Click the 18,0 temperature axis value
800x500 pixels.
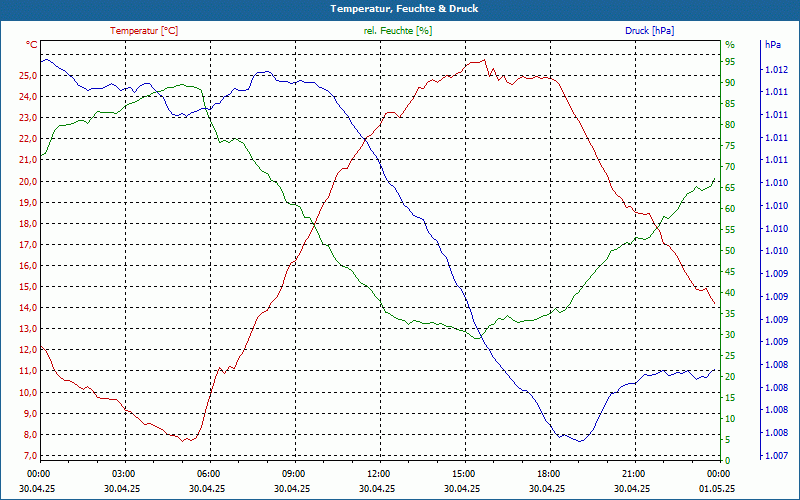[28, 223]
